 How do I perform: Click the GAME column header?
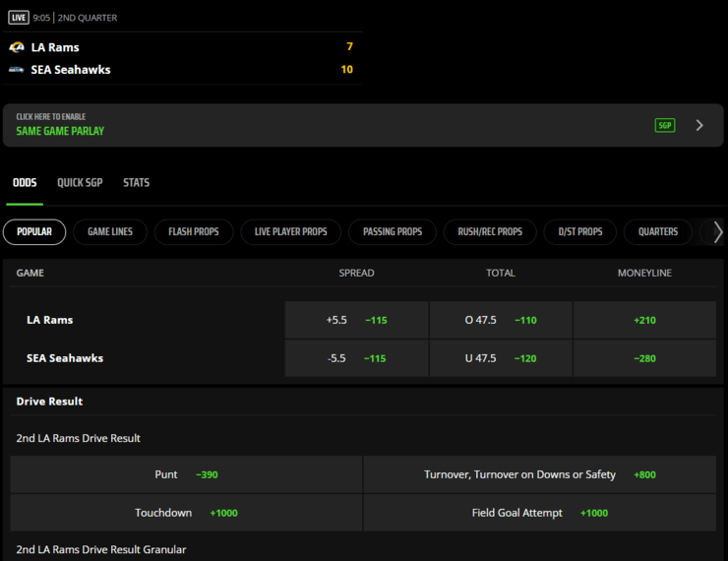coord(30,273)
